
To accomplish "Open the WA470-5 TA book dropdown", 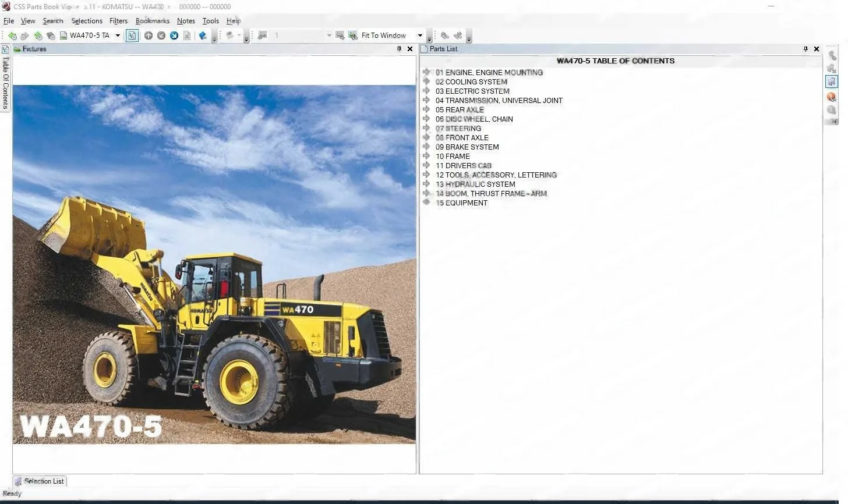I will (118, 36).
